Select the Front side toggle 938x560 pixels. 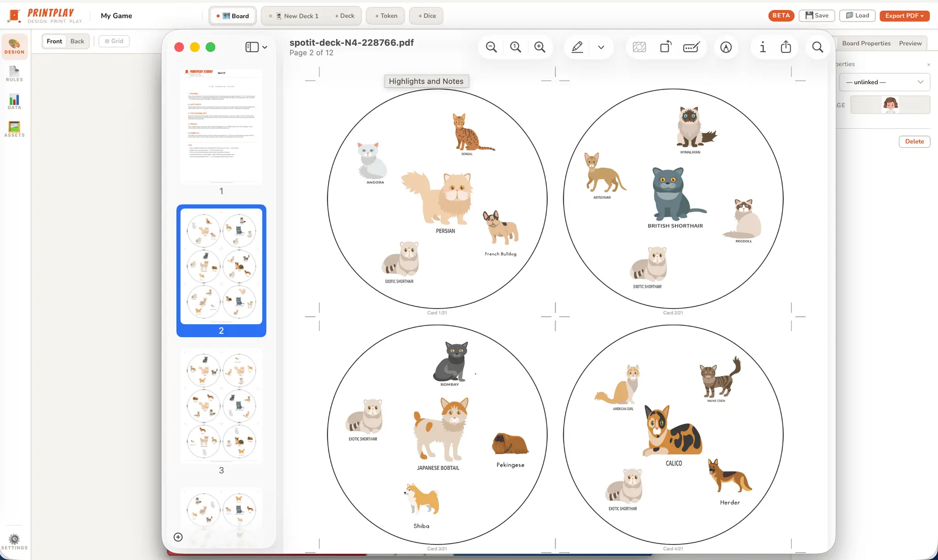pyautogui.click(x=54, y=41)
